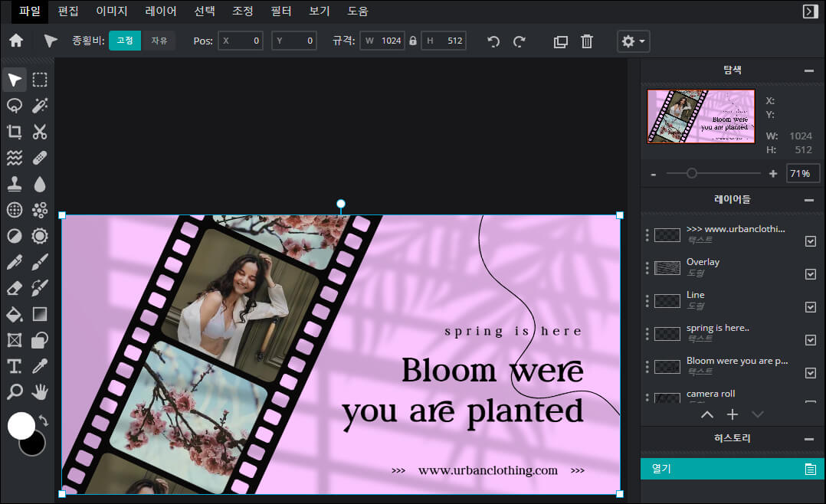Toggle visibility of Line layer
This screenshot has width=826, height=504.
click(x=811, y=307)
